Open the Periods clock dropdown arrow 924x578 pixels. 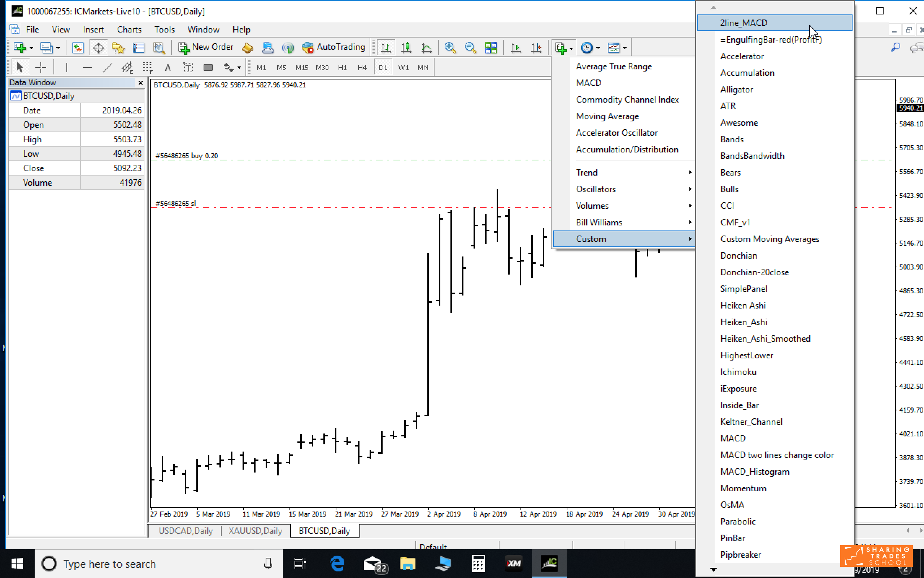tap(598, 48)
